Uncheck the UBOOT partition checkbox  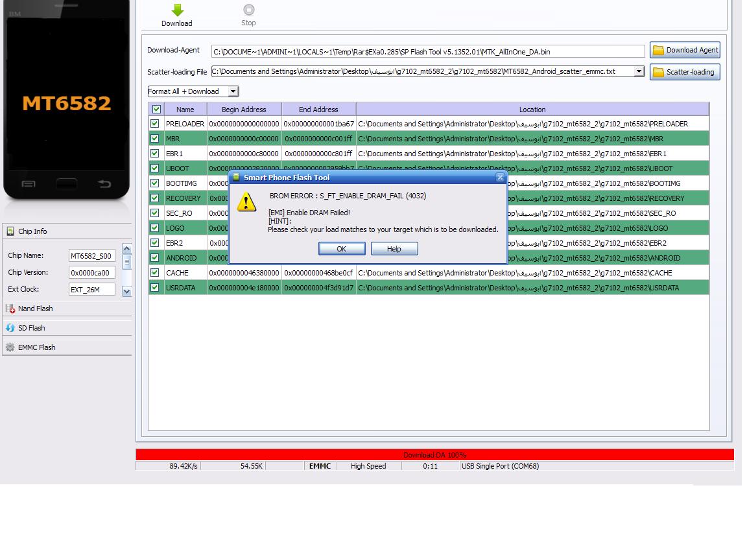[x=155, y=169]
